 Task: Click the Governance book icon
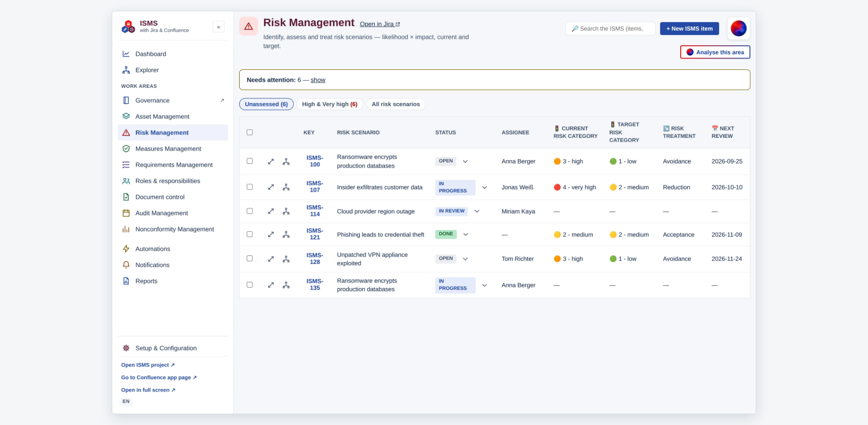click(x=126, y=100)
